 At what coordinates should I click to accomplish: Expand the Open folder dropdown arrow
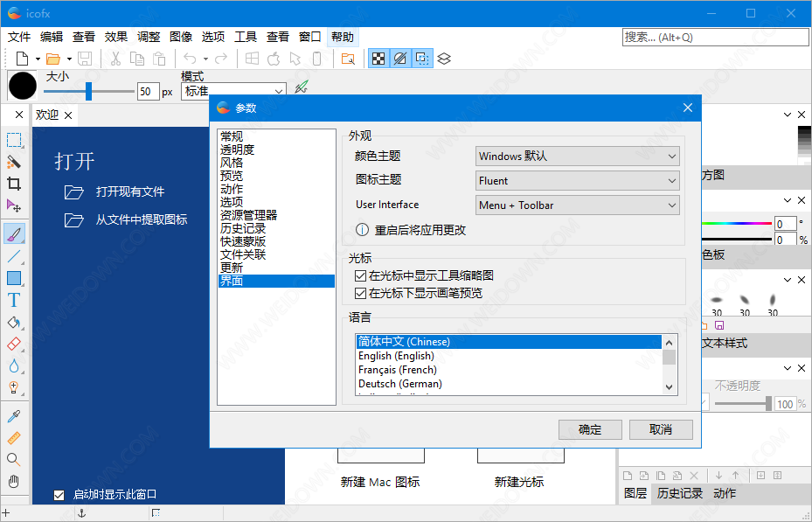69,59
